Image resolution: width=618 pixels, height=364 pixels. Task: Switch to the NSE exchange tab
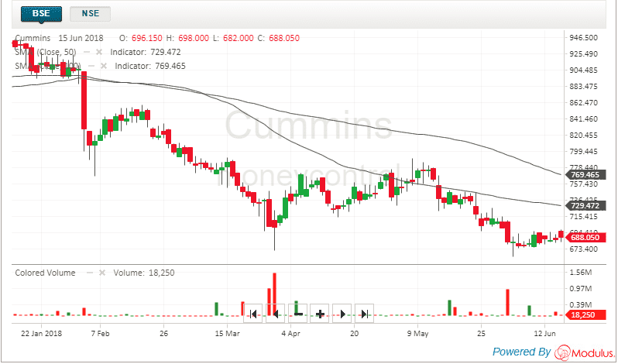tap(91, 13)
